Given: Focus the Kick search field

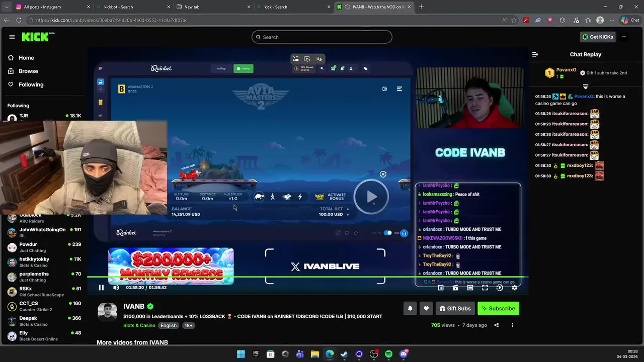Looking at the screenshot, I should pyautogui.click(x=322, y=37).
